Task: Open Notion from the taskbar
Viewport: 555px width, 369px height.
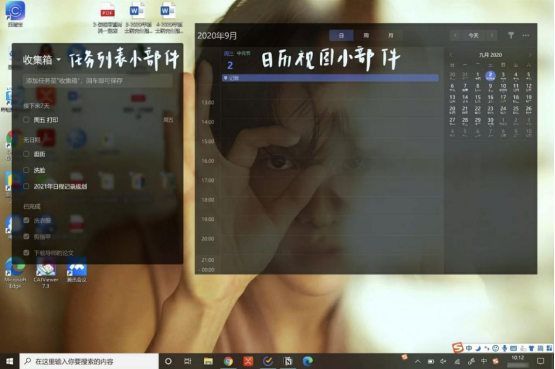Action: coord(288,361)
